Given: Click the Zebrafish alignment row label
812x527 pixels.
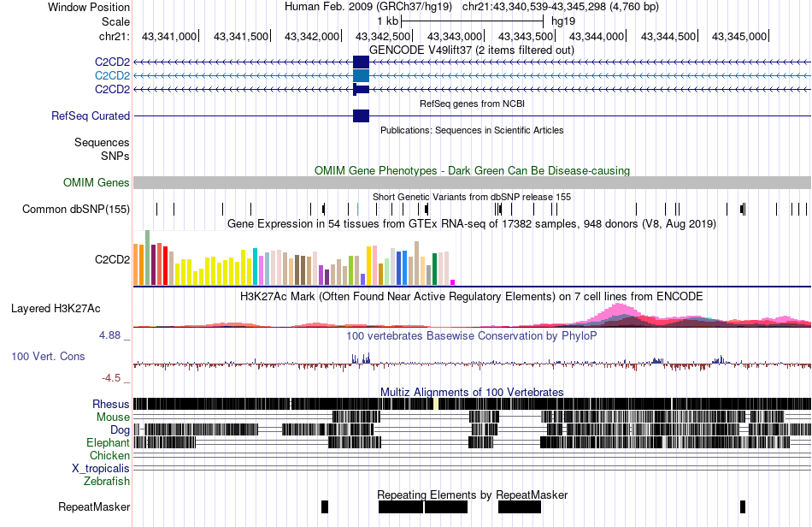Looking at the screenshot, I should (107, 482).
